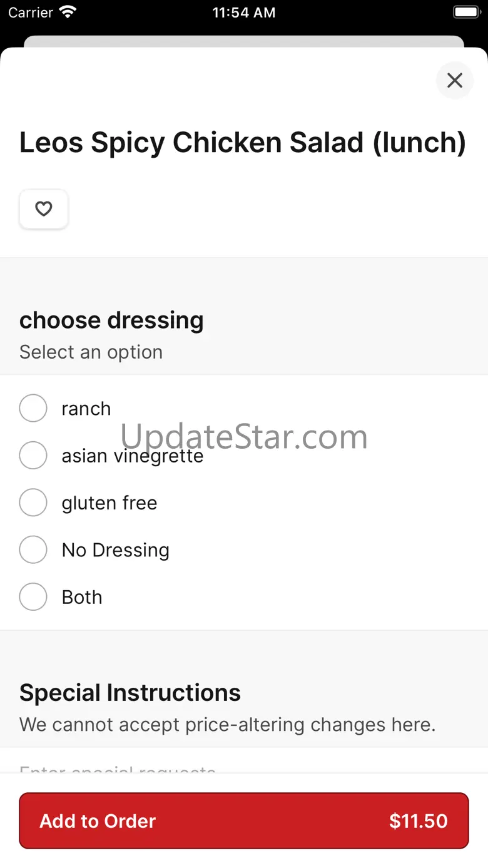This screenshot has height=868, width=488.
Task: Tap the Select an option hint text
Action: tap(91, 352)
